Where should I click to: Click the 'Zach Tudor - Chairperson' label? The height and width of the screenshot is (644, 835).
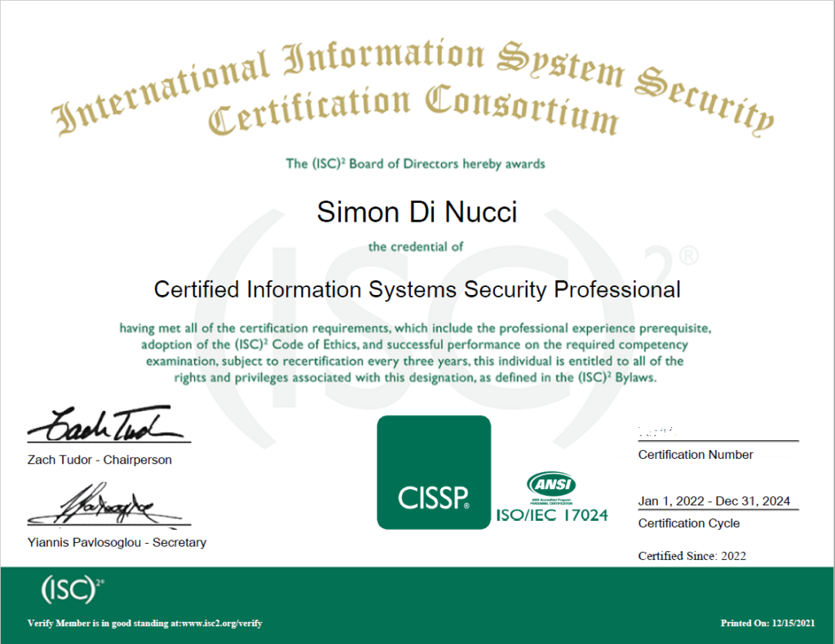(99, 460)
